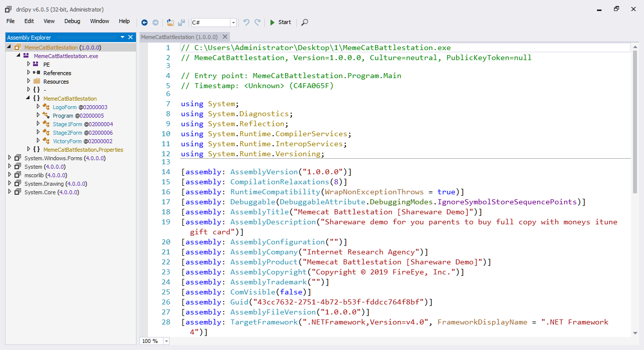Screen dimensions: 644x350
Task: Click the Start debugging button
Action: point(280,22)
